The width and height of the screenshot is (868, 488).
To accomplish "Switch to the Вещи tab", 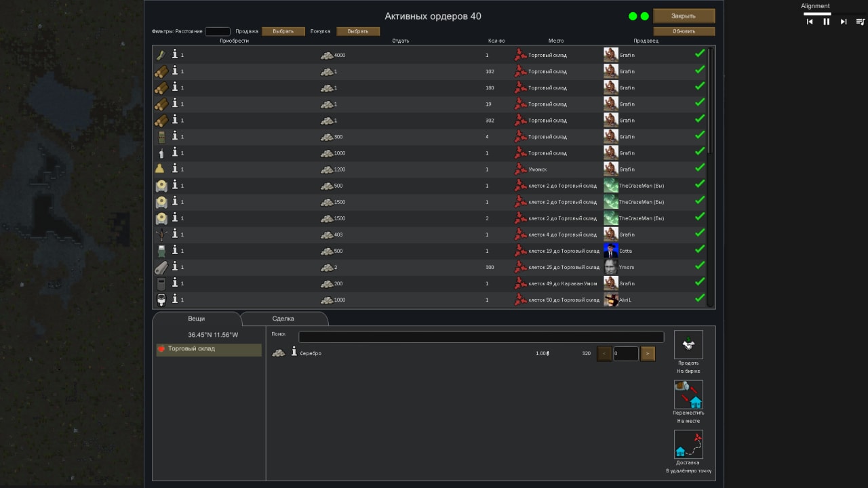I will click(196, 319).
